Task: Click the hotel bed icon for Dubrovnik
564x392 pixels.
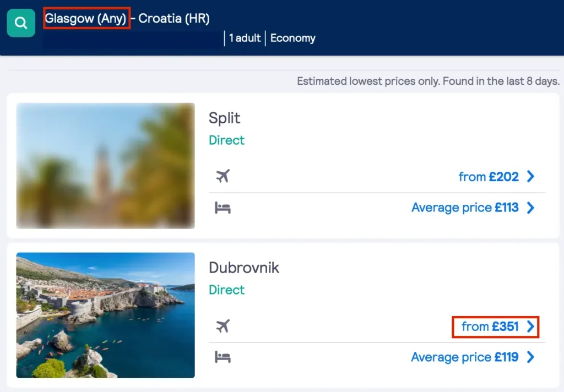Action: point(223,357)
